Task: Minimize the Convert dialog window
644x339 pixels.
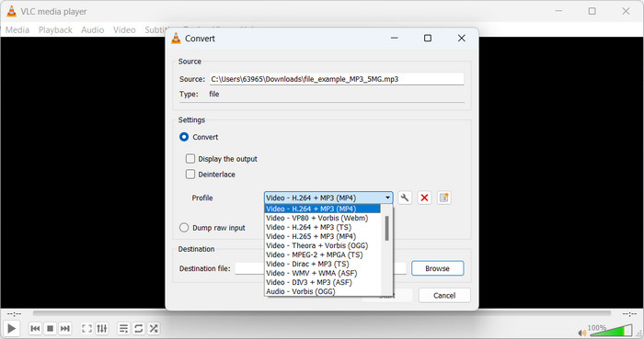Action: (x=395, y=38)
